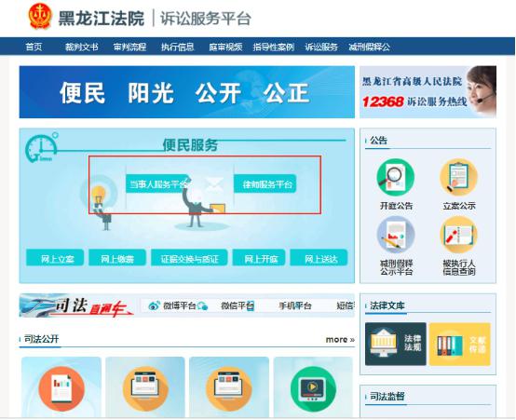Click the 立案公示 clipboard icon

click(x=458, y=178)
